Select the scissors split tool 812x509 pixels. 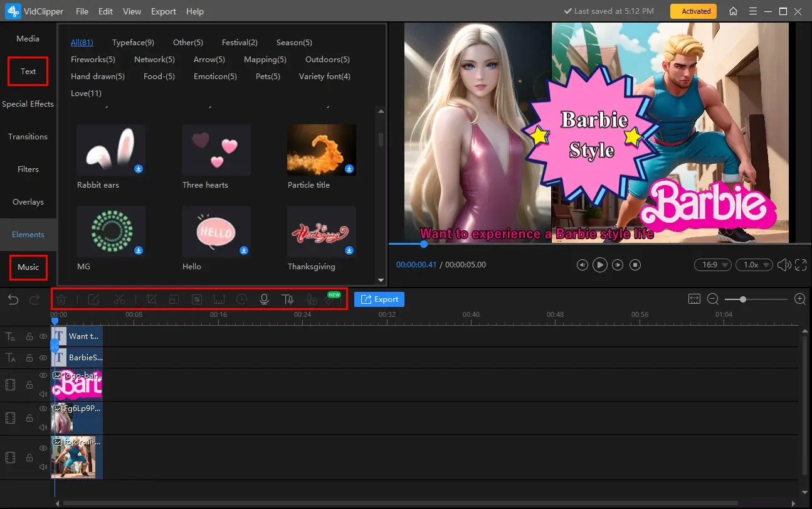(x=119, y=299)
